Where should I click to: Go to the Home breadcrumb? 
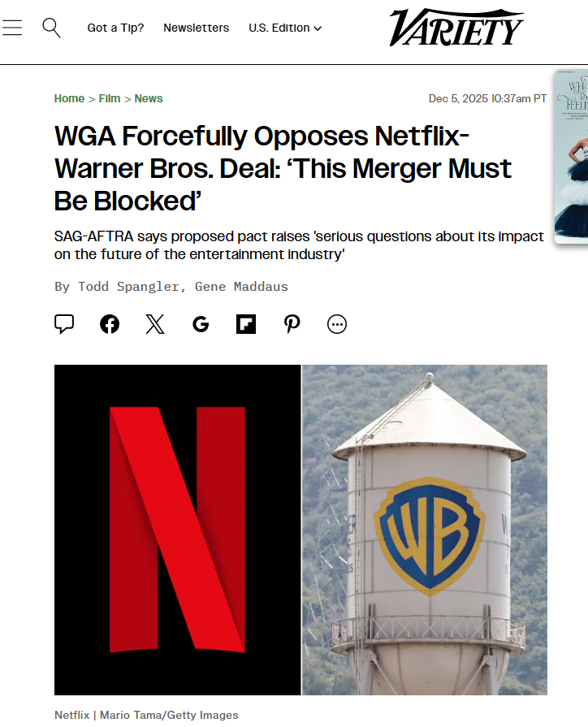coord(69,99)
